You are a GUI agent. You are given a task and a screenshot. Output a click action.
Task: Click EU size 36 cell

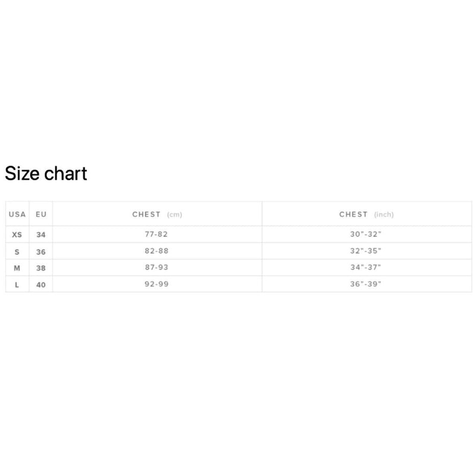click(x=41, y=252)
